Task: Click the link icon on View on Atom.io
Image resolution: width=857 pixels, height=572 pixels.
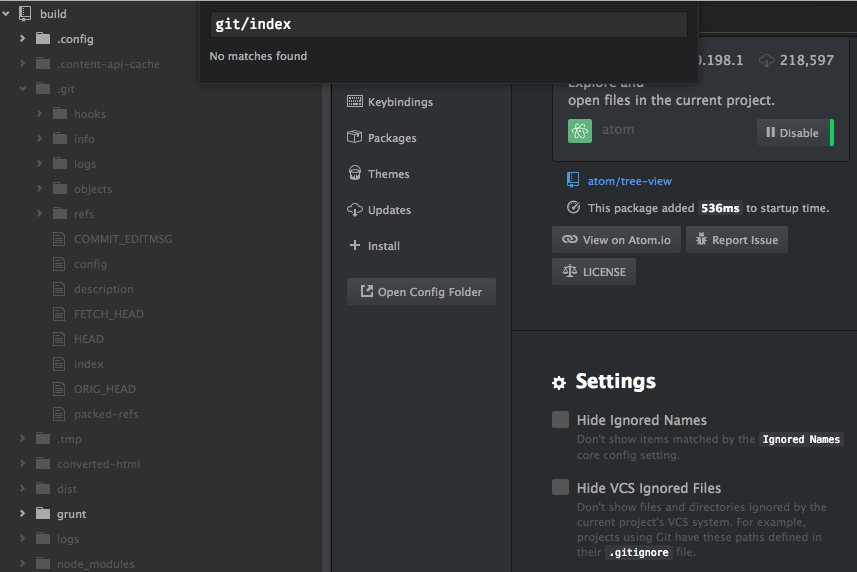Action: point(570,239)
